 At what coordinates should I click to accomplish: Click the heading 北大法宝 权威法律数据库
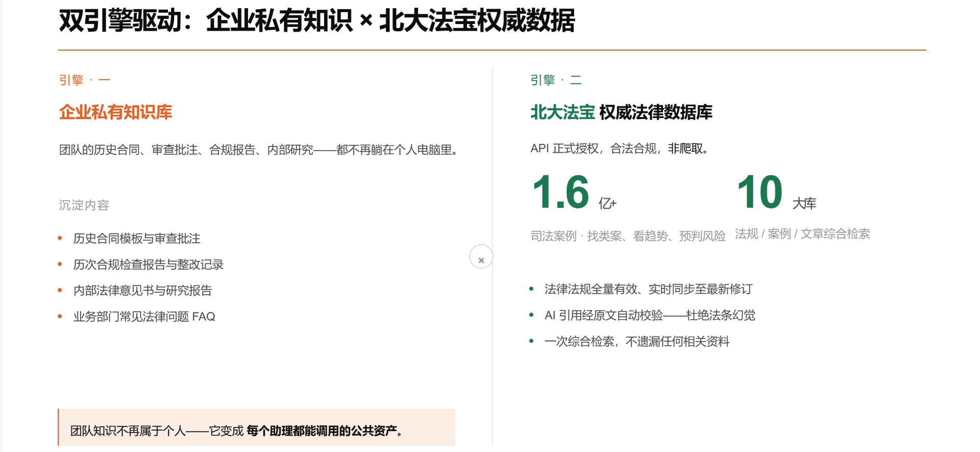click(621, 112)
